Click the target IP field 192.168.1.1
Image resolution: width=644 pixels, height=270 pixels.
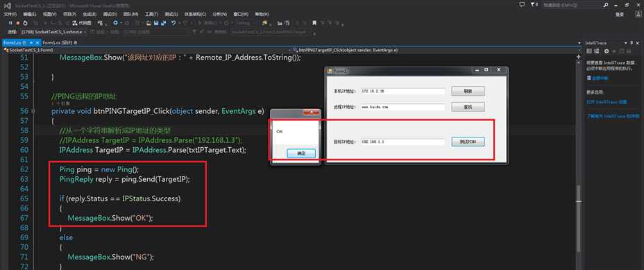(x=403, y=142)
